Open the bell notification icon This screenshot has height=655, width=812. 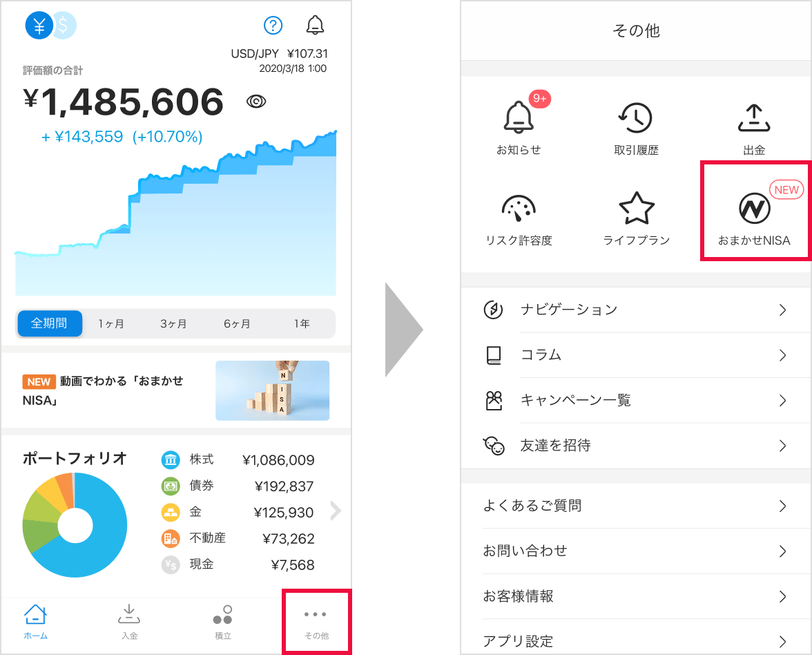tap(316, 25)
